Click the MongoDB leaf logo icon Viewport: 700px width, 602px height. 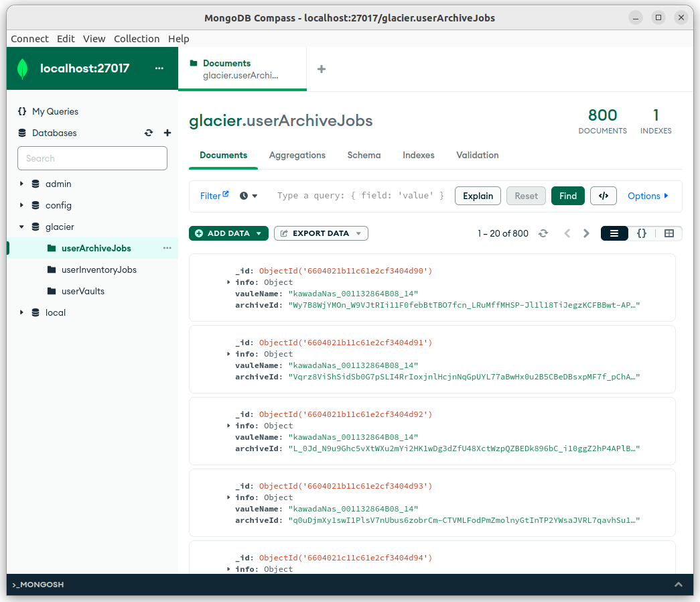(x=22, y=69)
